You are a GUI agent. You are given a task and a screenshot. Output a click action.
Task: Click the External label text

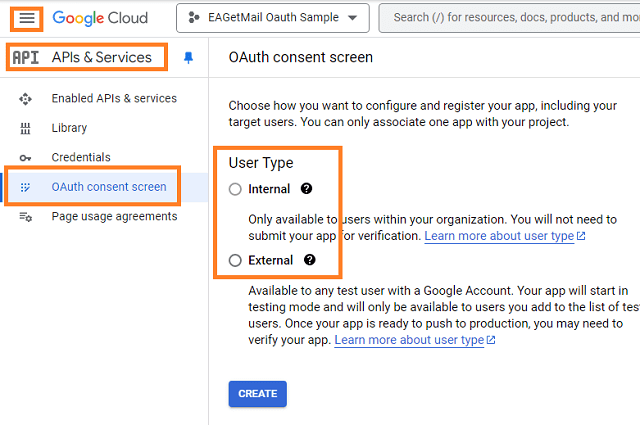(x=271, y=260)
